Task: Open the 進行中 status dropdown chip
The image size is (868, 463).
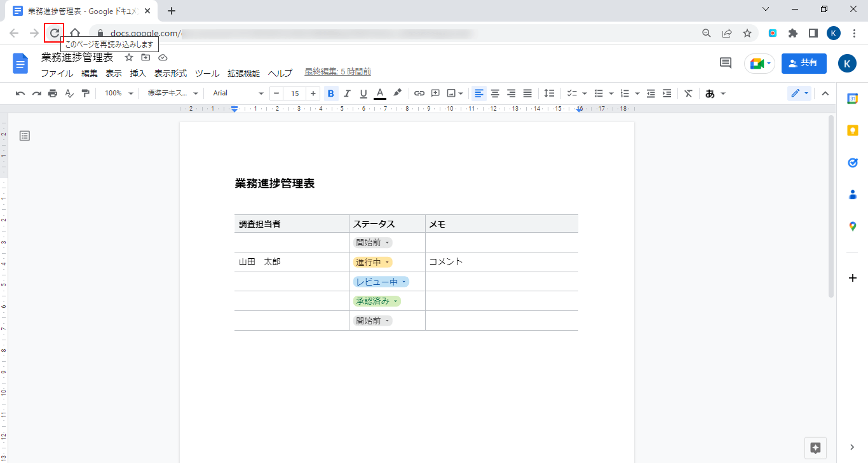Action: [373, 262]
